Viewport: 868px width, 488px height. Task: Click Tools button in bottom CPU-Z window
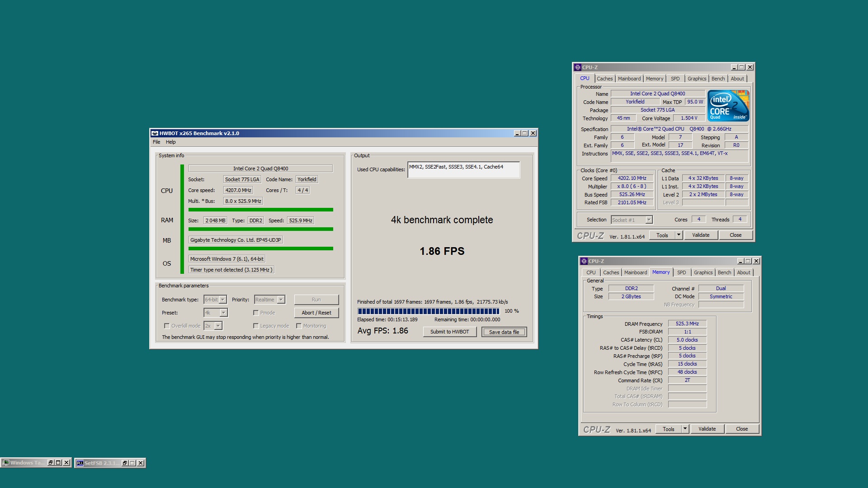(x=669, y=429)
